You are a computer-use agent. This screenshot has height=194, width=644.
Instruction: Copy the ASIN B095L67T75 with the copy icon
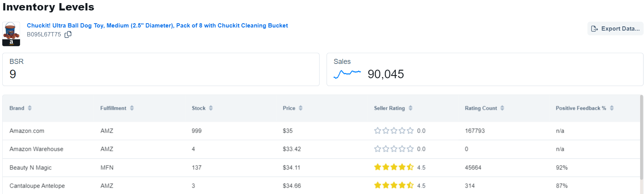[x=68, y=34]
